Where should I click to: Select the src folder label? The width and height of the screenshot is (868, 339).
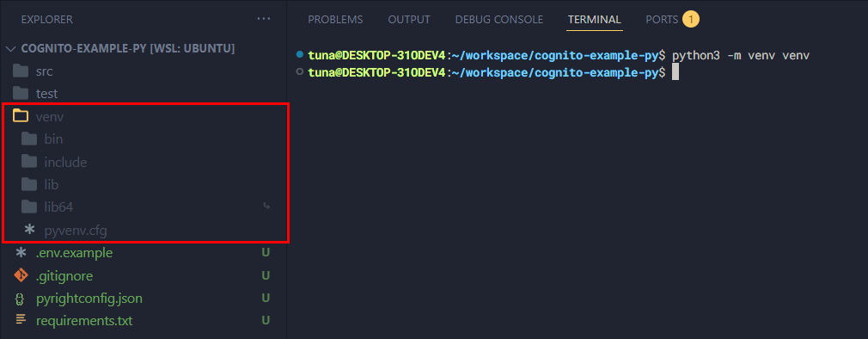[x=45, y=71]
